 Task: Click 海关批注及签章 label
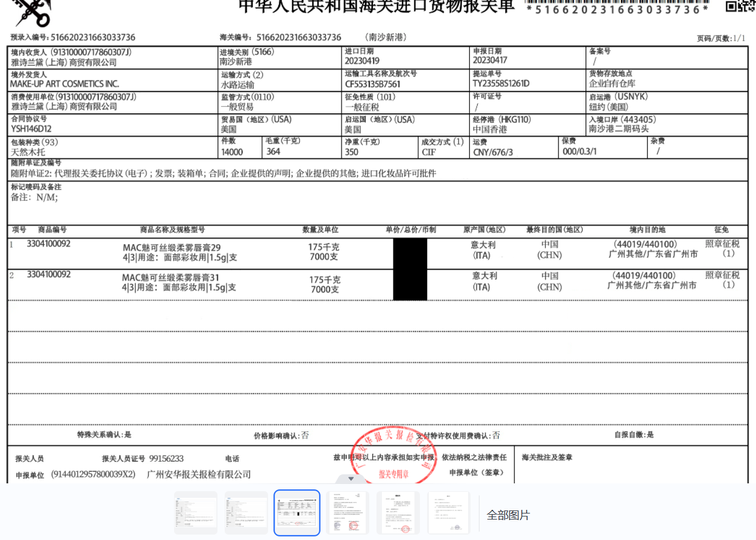coord(547,457)
